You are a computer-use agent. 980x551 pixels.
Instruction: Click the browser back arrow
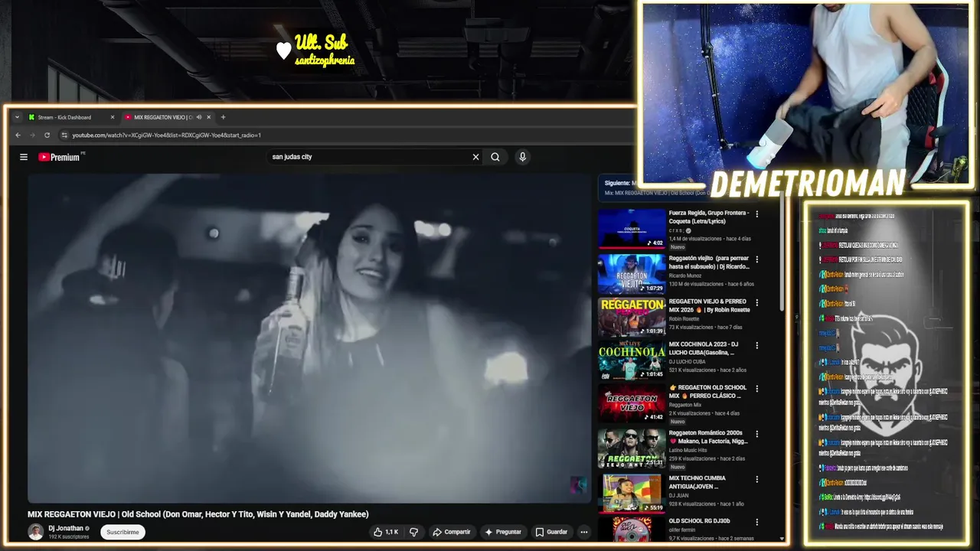click(18, 135)
